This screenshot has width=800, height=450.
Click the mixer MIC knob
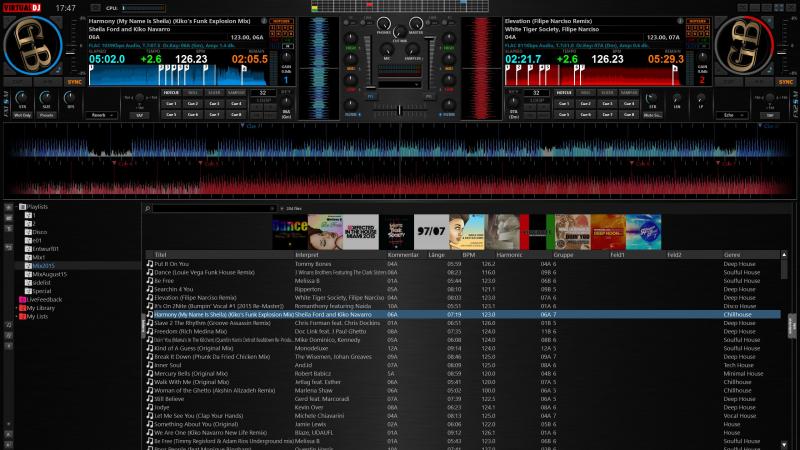click(387, 49)
